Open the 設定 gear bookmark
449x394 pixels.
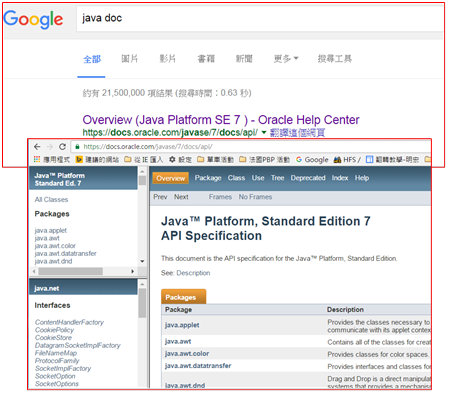180,160
